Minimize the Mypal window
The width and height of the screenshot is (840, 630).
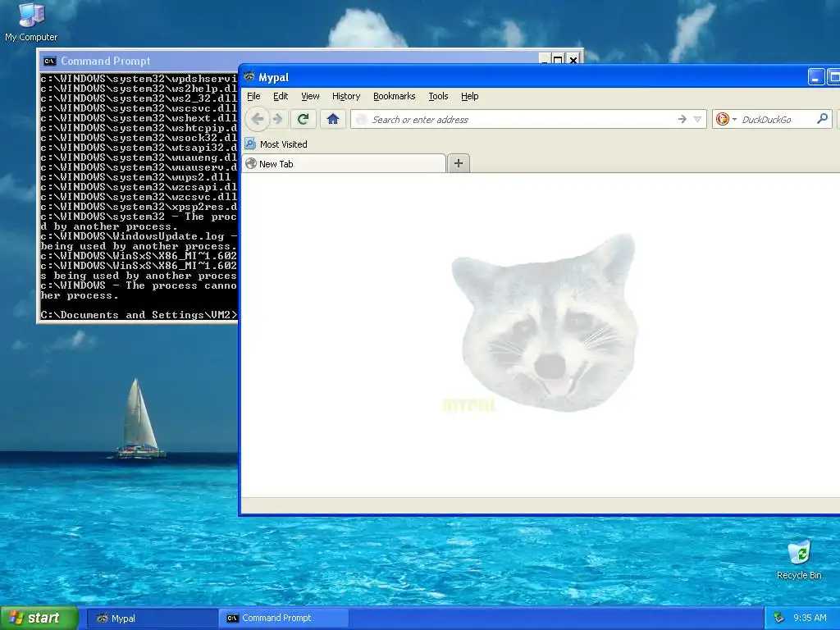pos(816,77)
